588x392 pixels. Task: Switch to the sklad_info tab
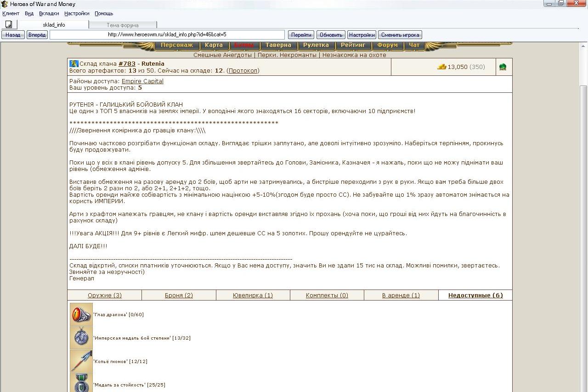(x=54, y=25)
